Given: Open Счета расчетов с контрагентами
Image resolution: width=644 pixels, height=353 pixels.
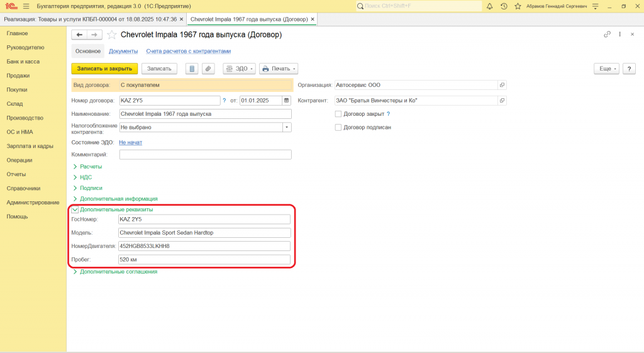Looking at the screenshot, I should pos(189,51).
